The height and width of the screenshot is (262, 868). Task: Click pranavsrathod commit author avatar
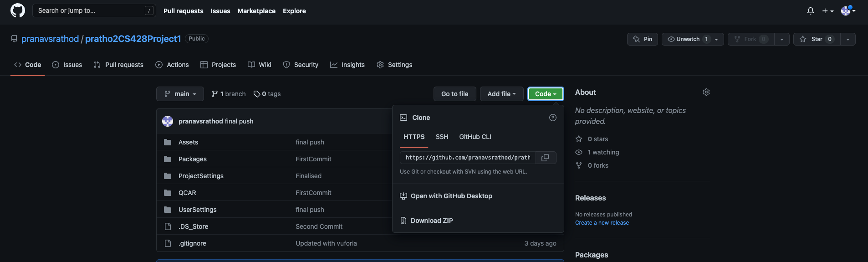pos(168,121)
